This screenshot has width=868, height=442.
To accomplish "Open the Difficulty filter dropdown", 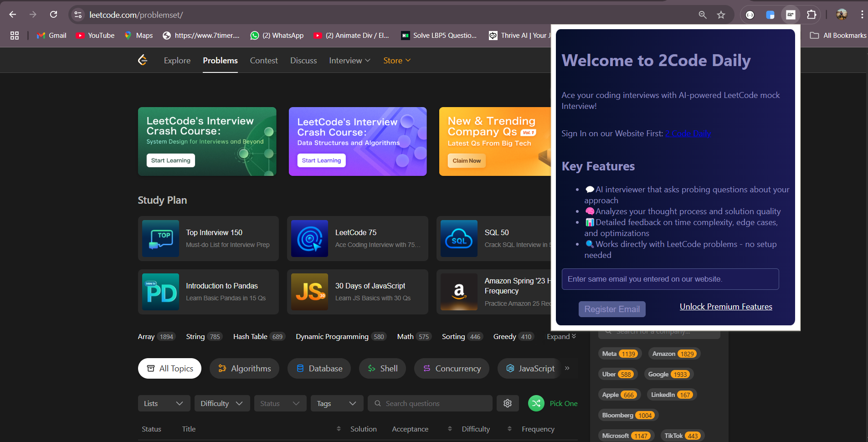I will [222, 403].
